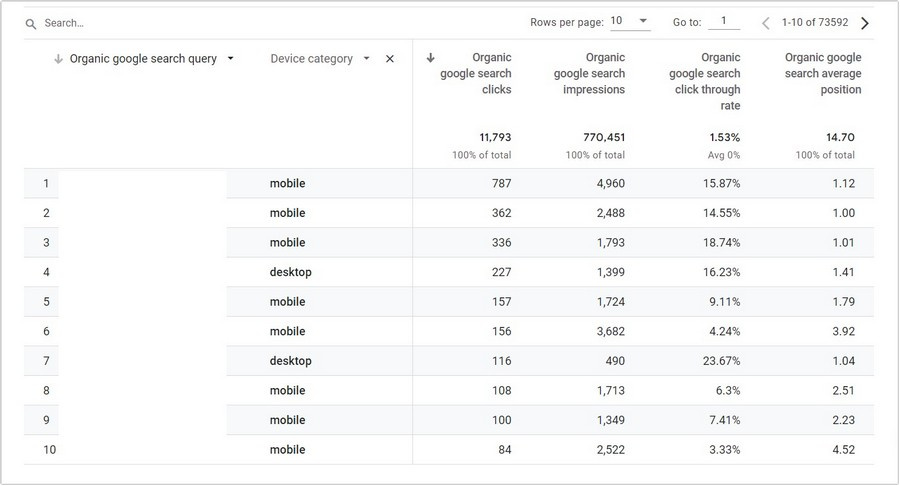Click the click through rate 23.67%

click(721, 361)
